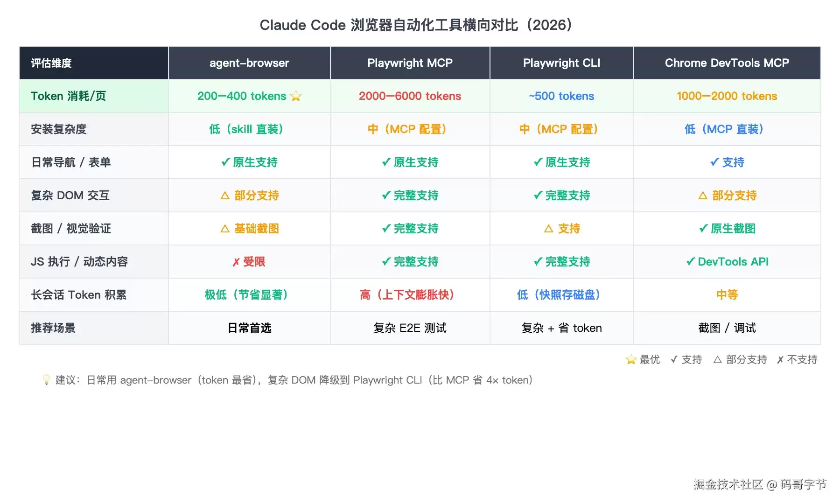The height and width of the screenshot is (504, 840).
Task: Click the star icon in the 最优 legend
Action: click(631, 359)
